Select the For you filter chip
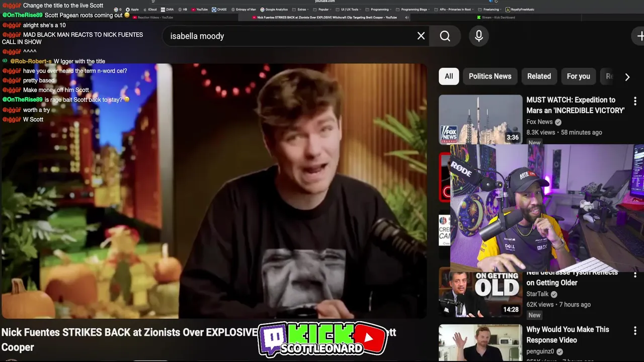This screenshot has width=644, height=362. pyautogui.click(x=578, y=76)
